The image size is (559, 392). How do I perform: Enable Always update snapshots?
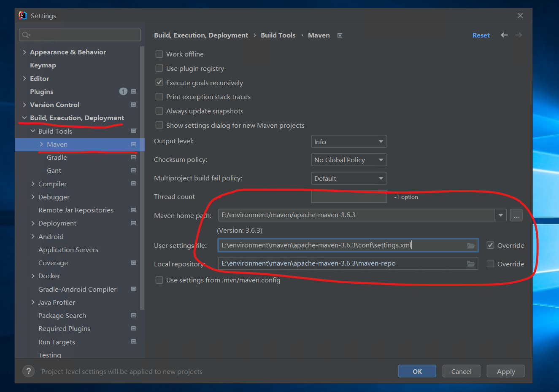point(159,111)
